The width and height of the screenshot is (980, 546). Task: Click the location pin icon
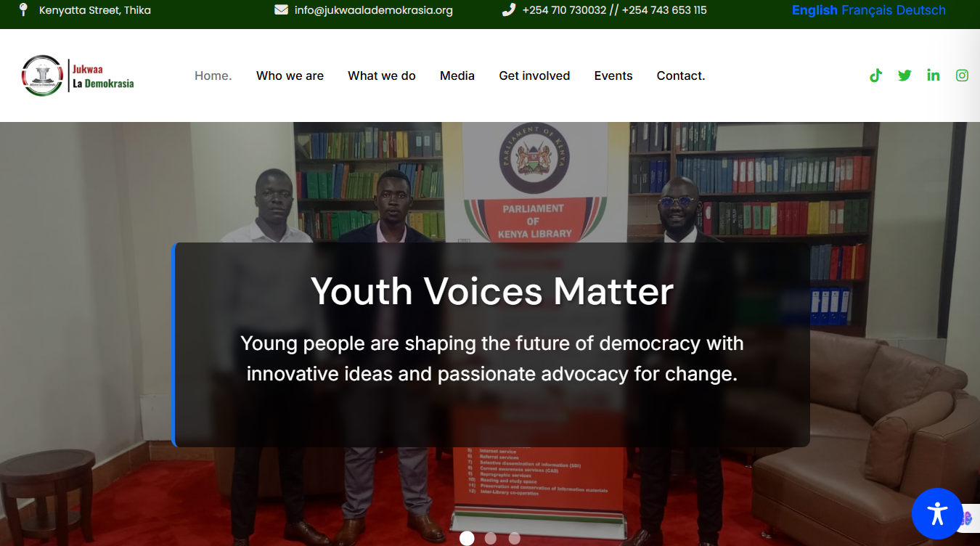pos(23,9)
